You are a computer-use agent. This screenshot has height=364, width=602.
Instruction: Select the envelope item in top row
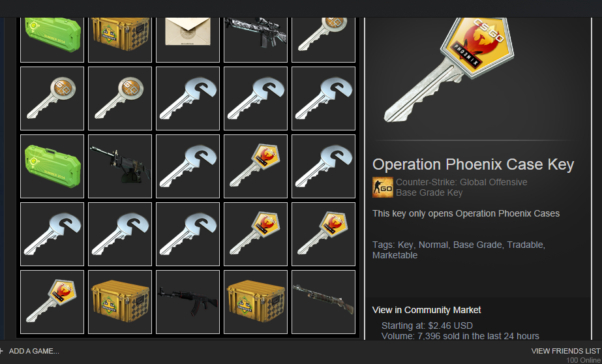[x=188, y=38]
